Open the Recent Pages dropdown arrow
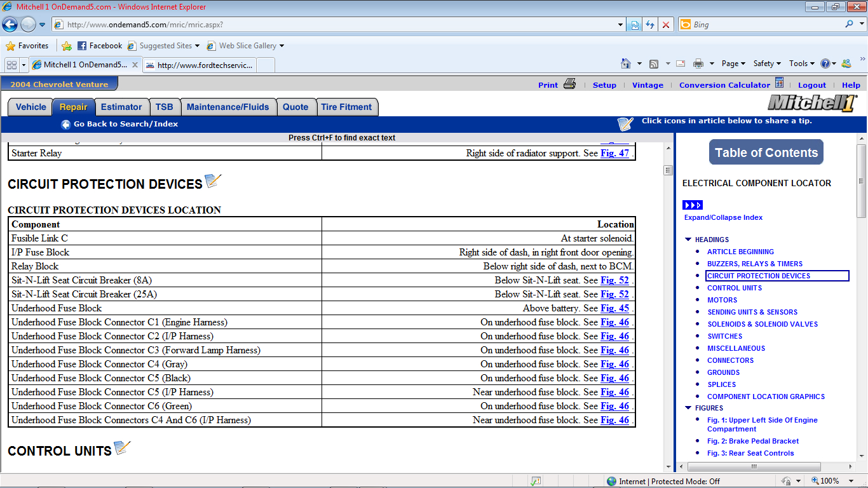Screen dimensions: 868x488 coord(42,25)
